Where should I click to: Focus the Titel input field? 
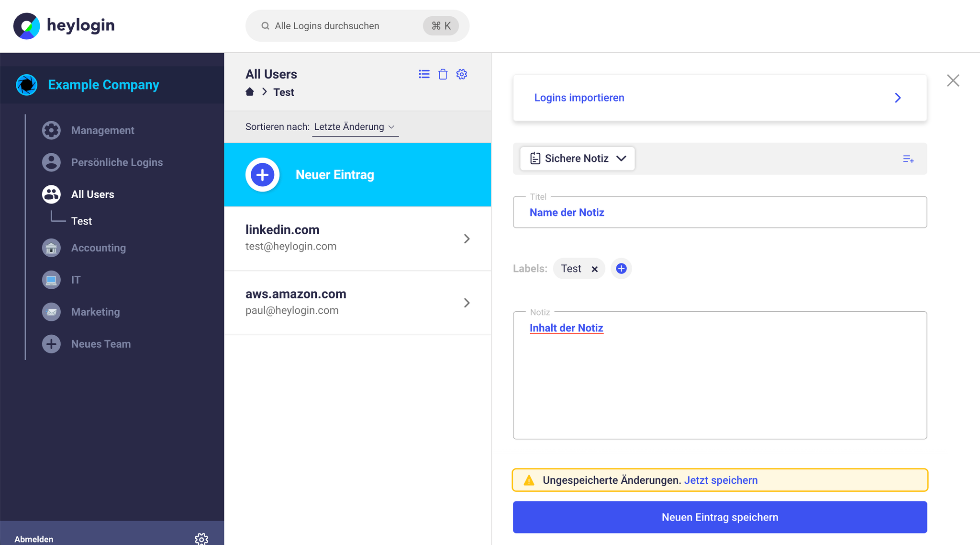click(x=720, y=212)
